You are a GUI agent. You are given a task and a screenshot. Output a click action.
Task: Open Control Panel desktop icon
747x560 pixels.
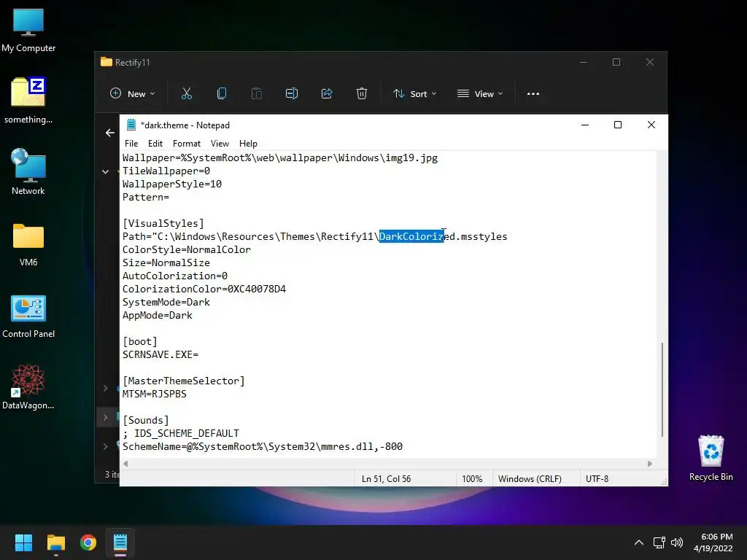coord(28,316)
